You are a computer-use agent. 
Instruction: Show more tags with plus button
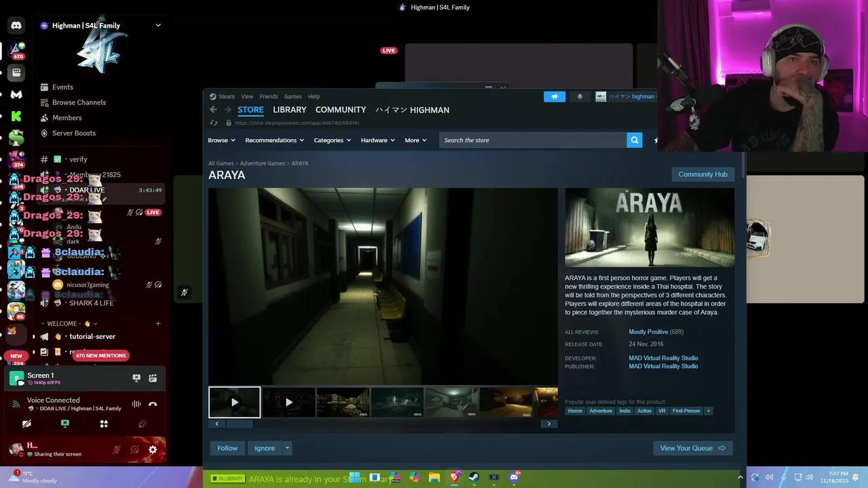708,411
